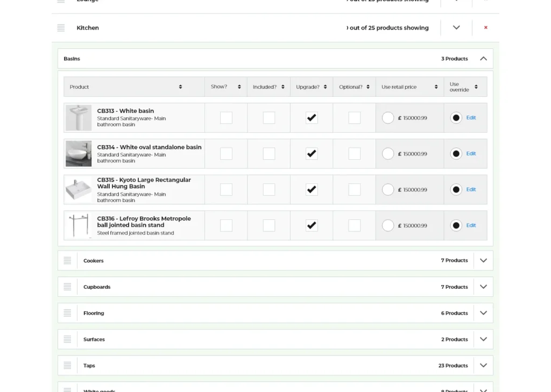Sort by the Upgrade? column
Screen dimensions: 551x392
click(325, 87)
